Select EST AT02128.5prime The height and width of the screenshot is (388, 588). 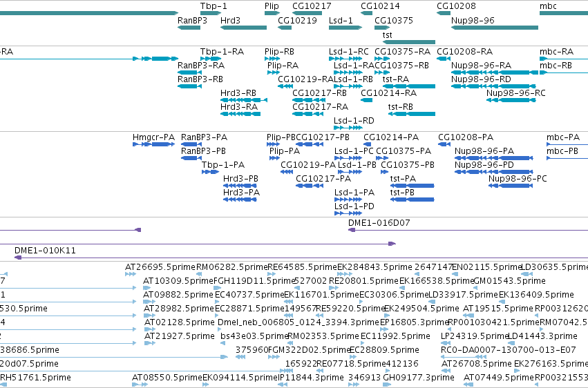pos(150,329)
